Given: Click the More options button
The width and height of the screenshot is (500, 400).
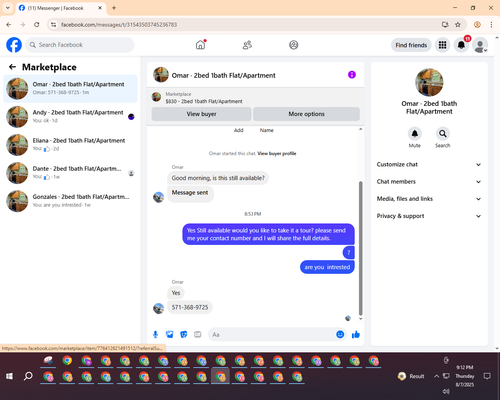Looking at the screenshot, I should 306,114.
